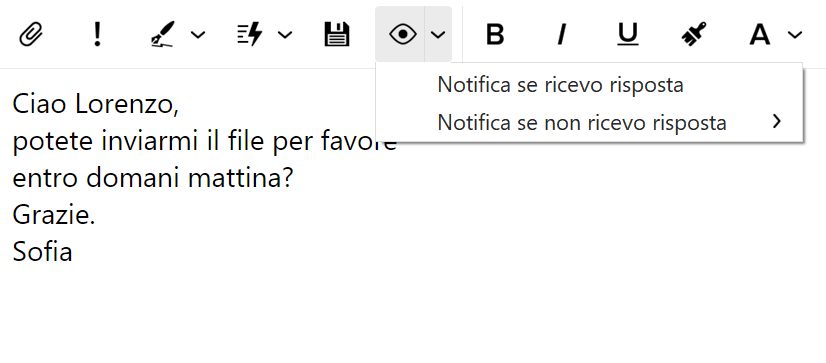The height and width of the screenshot is (363, 826).
Task: Click the signature pen icon
Action: click(x=162, y=35)
